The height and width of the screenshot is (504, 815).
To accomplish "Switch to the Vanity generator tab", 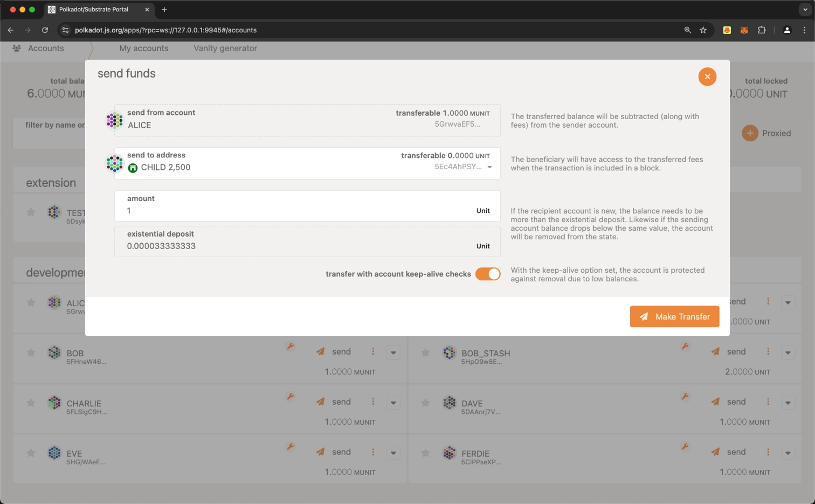I will coord(225,49).
